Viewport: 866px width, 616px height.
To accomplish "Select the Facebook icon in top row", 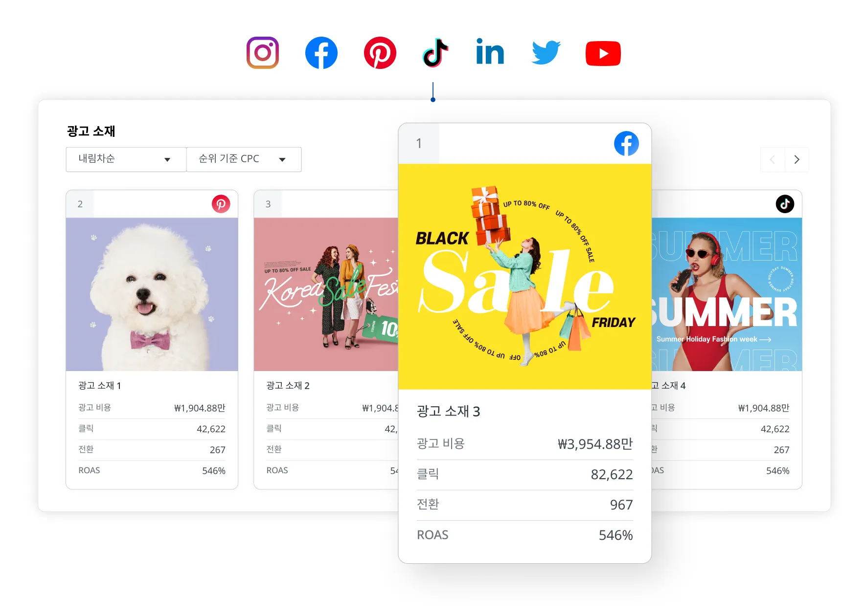I will pyautogui.click(x=321, y=53).
